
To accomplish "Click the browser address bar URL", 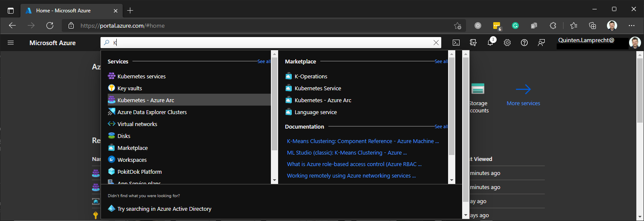I will coord(123,26).
